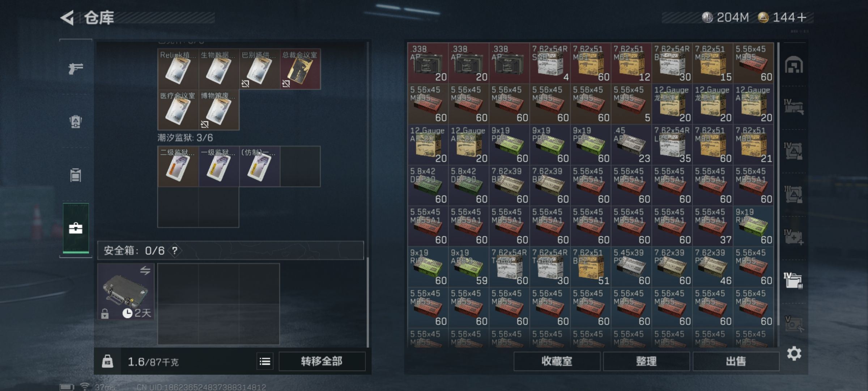868x391 pixels.
Task: Open the 收藏室 button
Action: click(557, 361)
